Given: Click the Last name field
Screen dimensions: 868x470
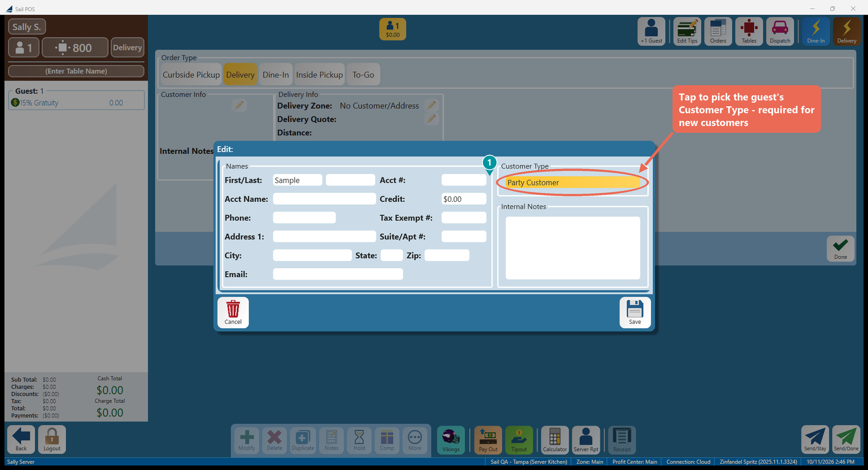Looking at the screenshot, I should point(350,180).
